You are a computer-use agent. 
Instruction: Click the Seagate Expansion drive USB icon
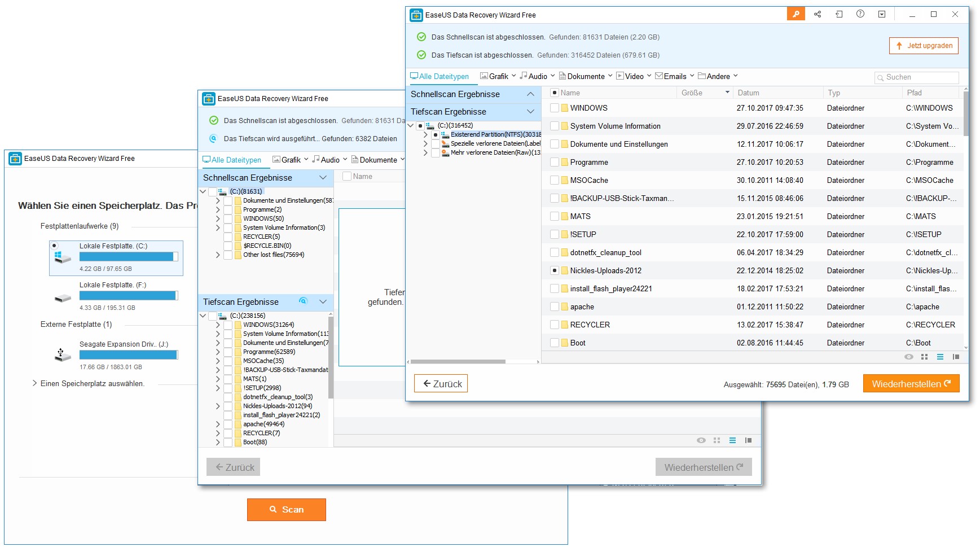coord(62,355)
